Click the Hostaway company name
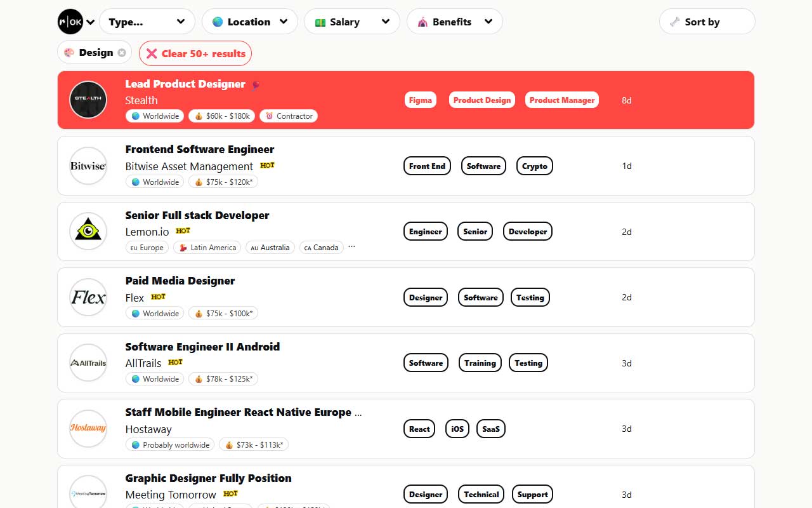 pyautogui.click(x=148, y=429)
